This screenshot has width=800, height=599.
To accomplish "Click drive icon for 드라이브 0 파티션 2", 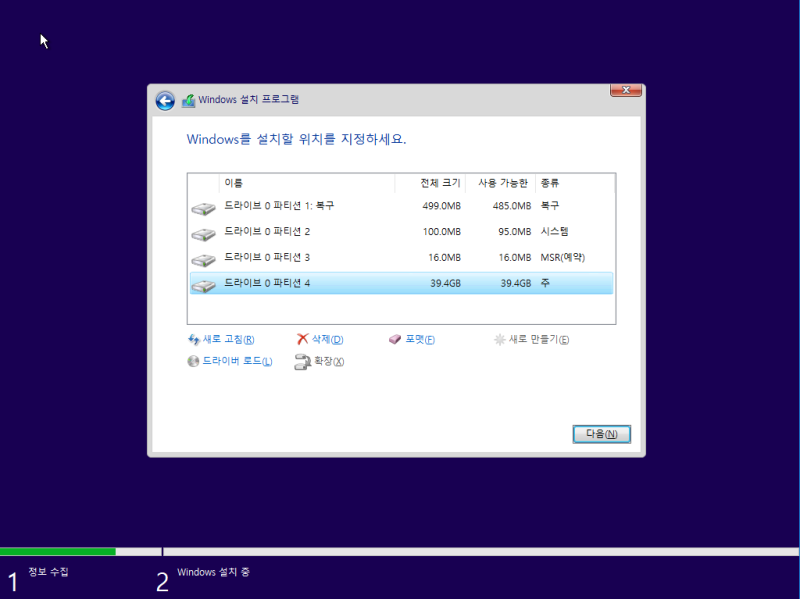I will 204,234.
